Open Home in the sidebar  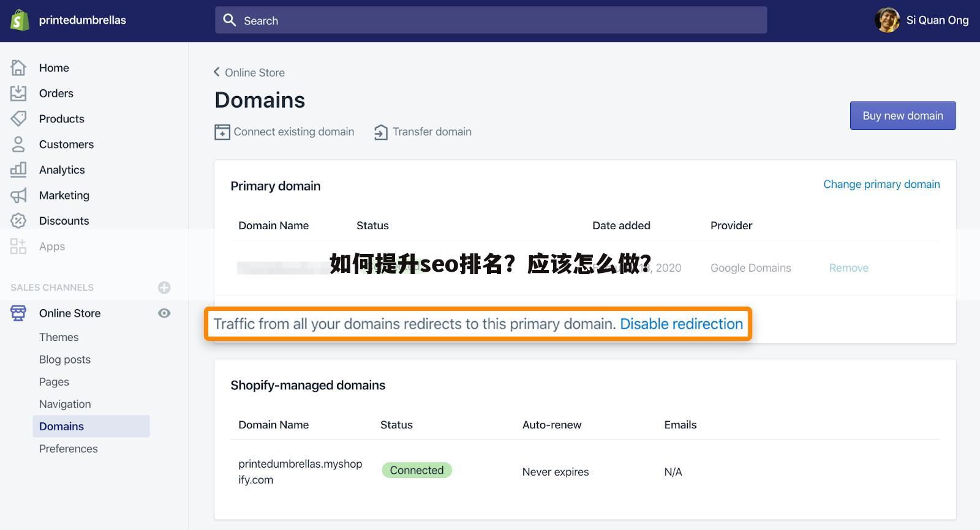54,68
